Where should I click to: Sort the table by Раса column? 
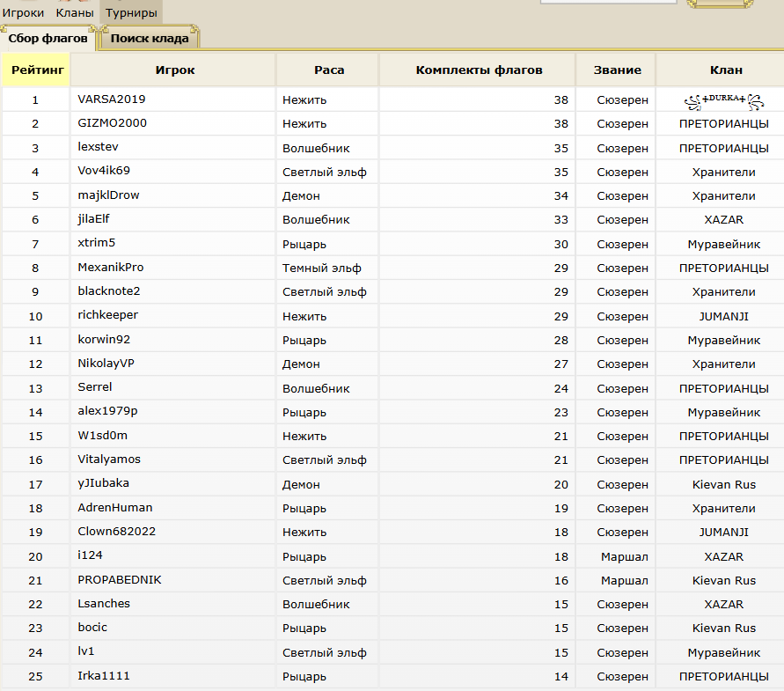(329, 70)
